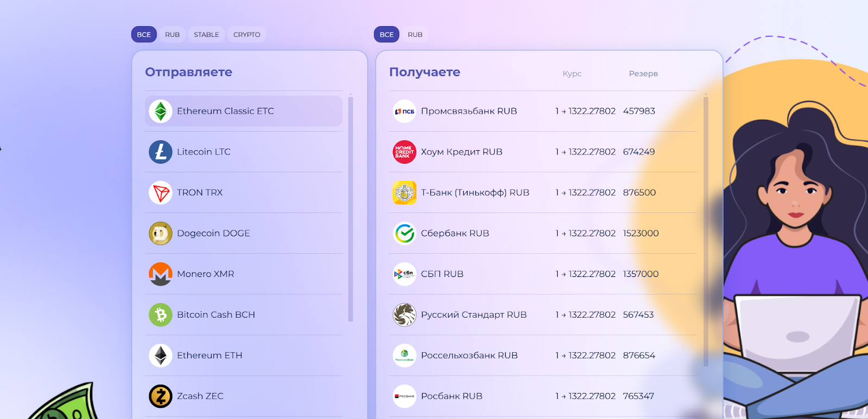Image resolution: width=868 pixels, height=419 pixels.
Task: Click the Zcash ZEC coin icon
Action: [161, 396]
